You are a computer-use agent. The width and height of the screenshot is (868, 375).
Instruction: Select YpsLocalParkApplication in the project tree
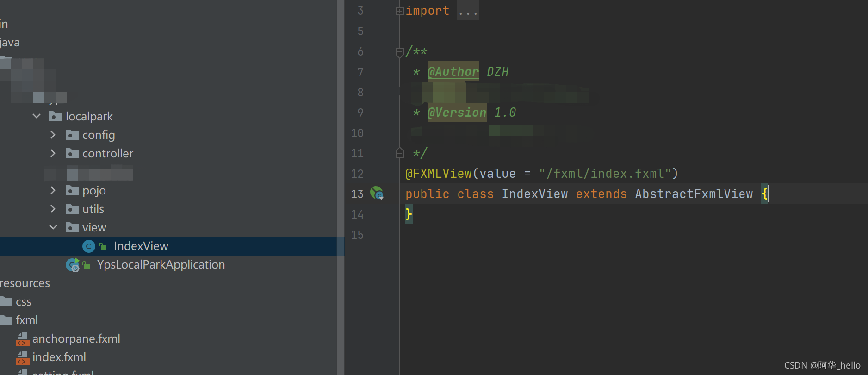tap(161, 265)
